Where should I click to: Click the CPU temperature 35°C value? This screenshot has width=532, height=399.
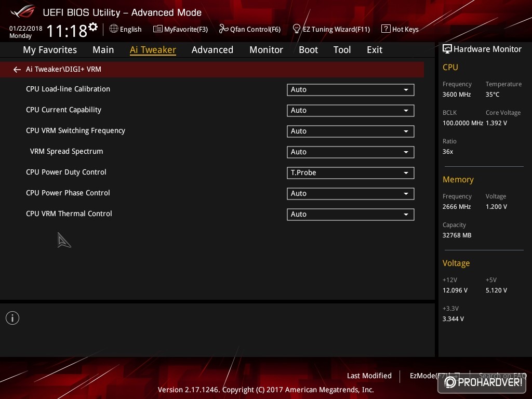point(493,95)
